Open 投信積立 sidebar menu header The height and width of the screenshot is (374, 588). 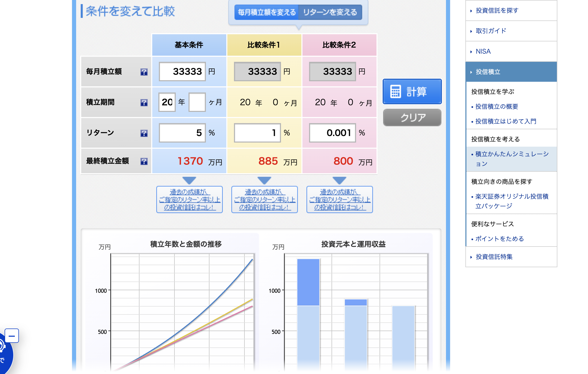(488, 72)
